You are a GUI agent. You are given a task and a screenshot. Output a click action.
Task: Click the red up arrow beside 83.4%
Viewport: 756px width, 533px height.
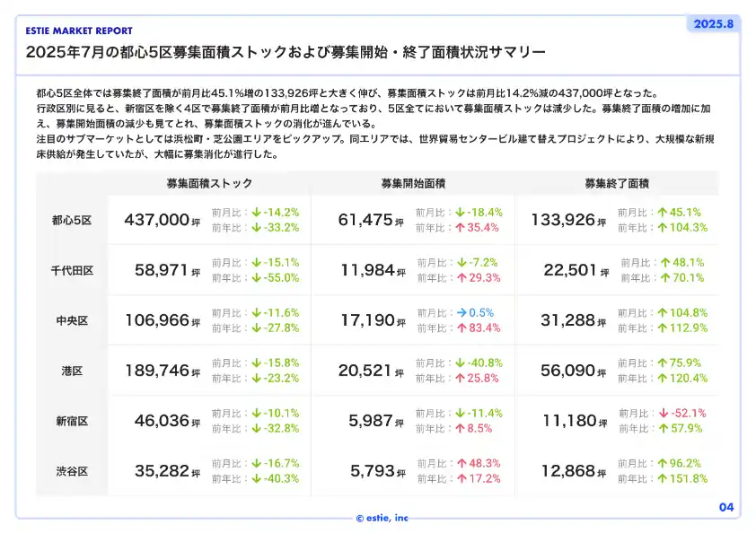[460, 328]
